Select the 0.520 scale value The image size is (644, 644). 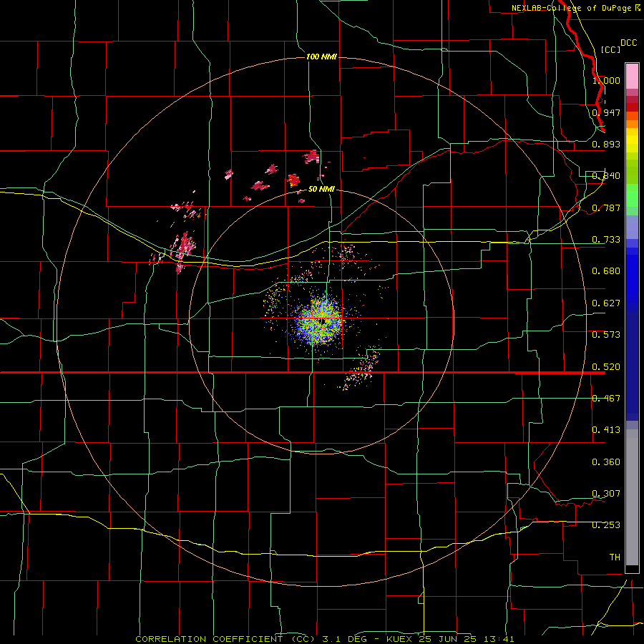(x=606, y=366)
